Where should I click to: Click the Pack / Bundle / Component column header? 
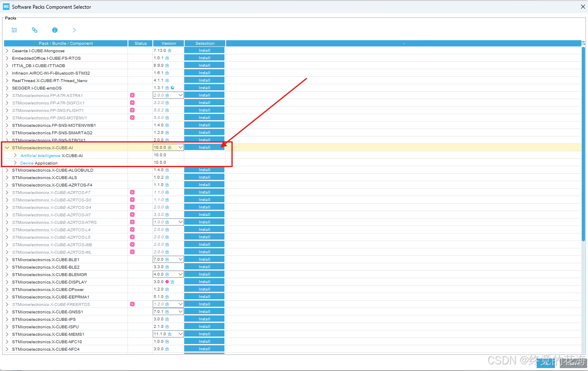point(66,43)
